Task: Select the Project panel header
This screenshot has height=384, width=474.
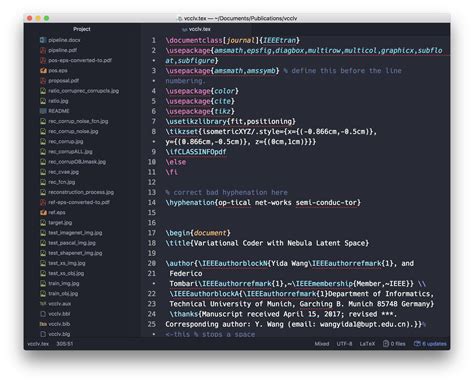Action: pyautogui.click(x=82, y=29)
